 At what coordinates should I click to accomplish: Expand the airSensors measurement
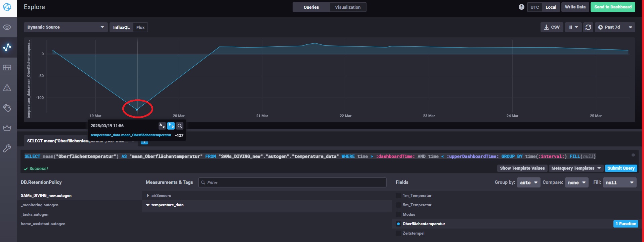(148, 196)
